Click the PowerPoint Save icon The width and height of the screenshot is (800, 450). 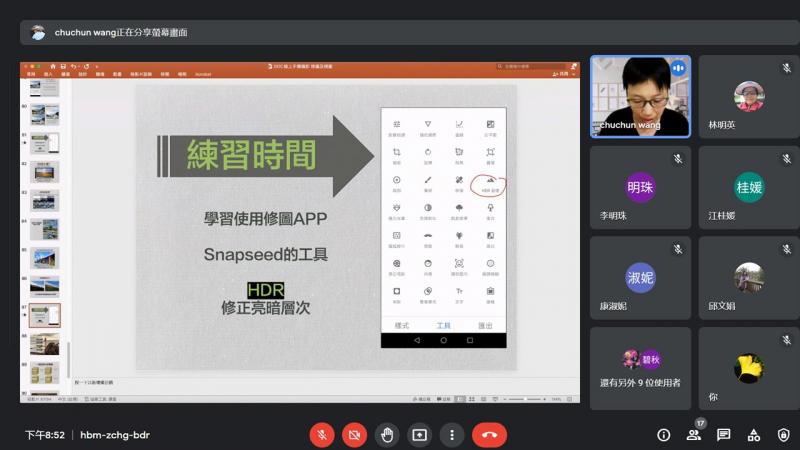coord(63,66)
